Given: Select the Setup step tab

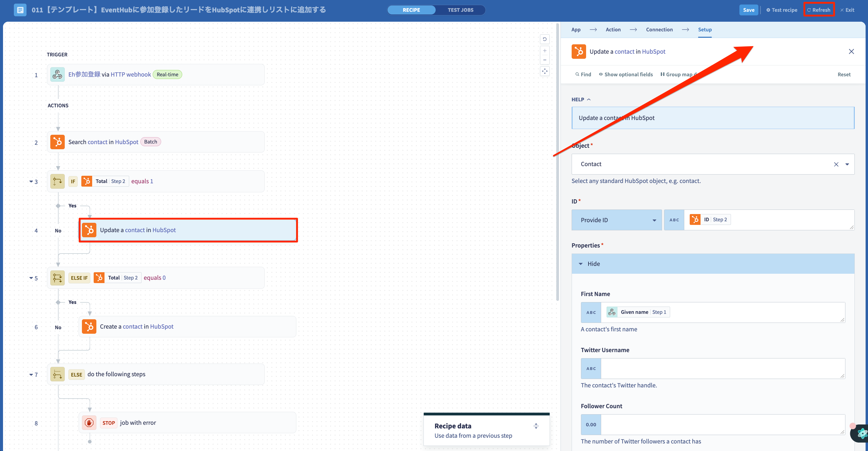Looking at the screenshot, I should pos(704,30).
